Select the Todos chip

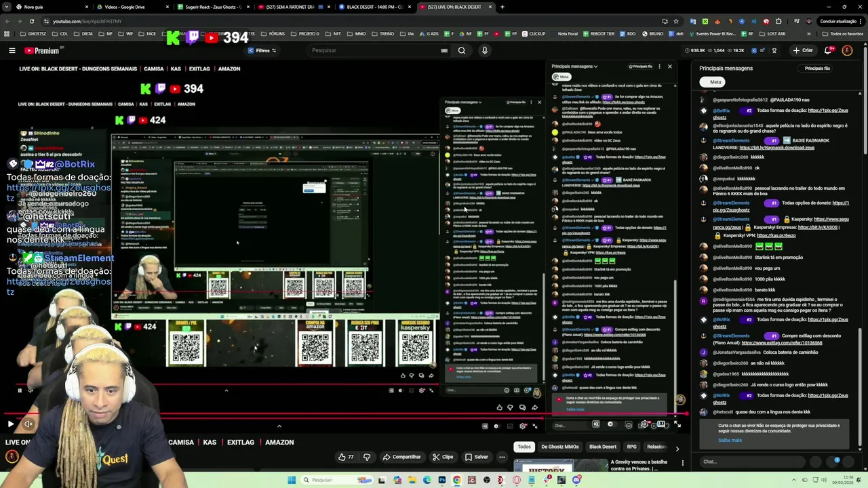pos(524,447)
